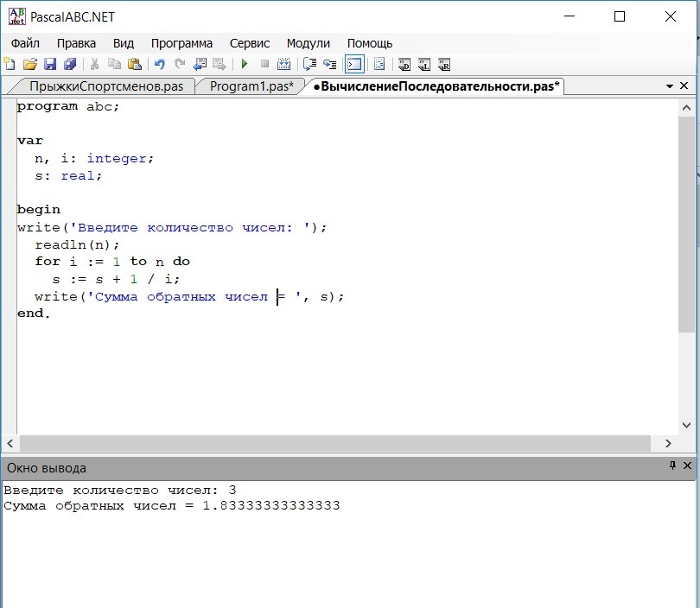
Task: Select the Program1.pas tab
Action: pos(251,86)
